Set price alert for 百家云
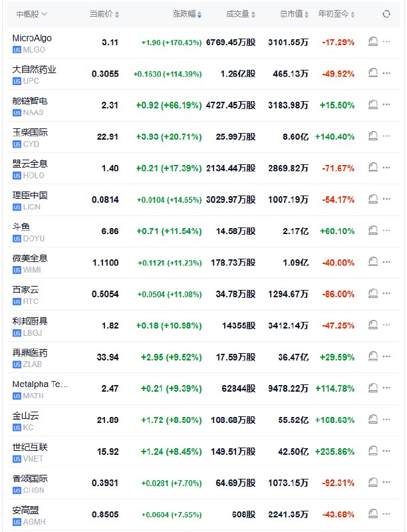Image resolution: width=407 pixels, height=532 pixels. coord(372,293)
